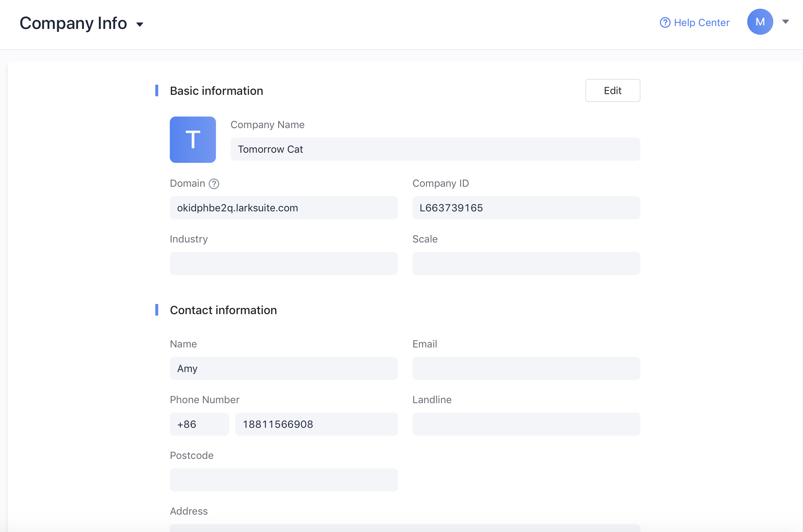
Task: Click the empty Industry field
Action: click(283, 263)
